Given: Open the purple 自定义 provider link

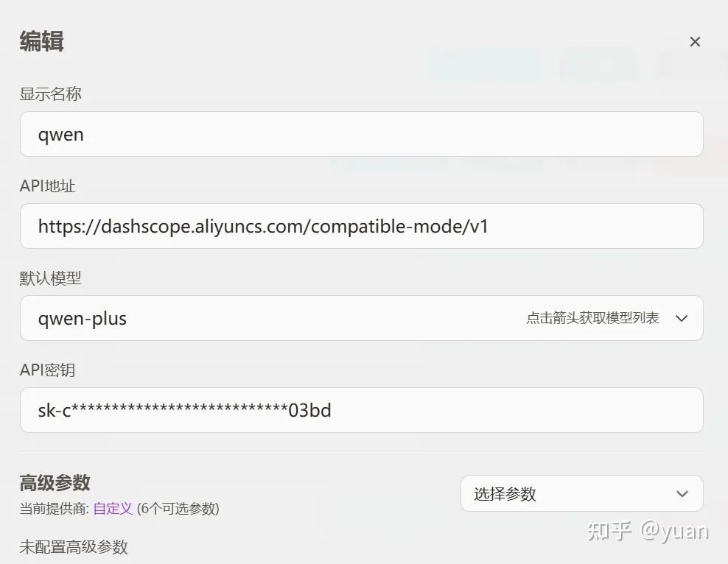Looking at the screenshot, I should [113, 509].
